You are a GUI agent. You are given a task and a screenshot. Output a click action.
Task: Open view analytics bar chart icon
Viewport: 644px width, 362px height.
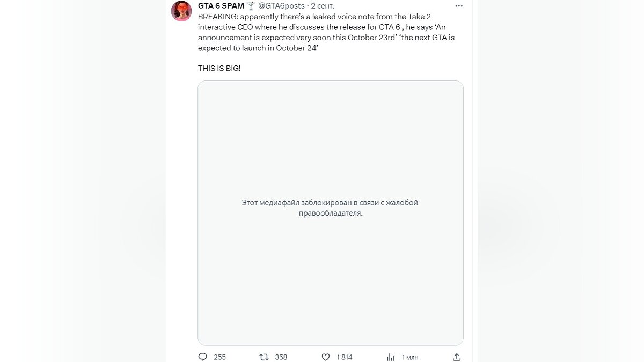(x=391, y=357)
